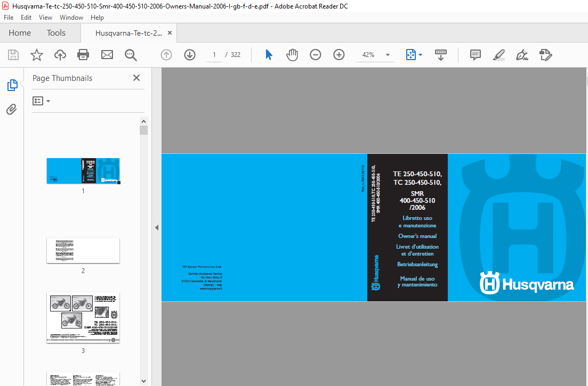Collapse navigation pane with left arrow
The width and height of the screenshot is (588, 386).
click(x=157, y=228)
